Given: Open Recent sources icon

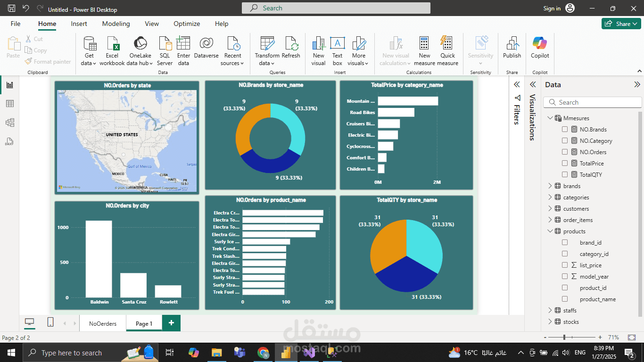Looking at the screenshot, I should (233, 43).
